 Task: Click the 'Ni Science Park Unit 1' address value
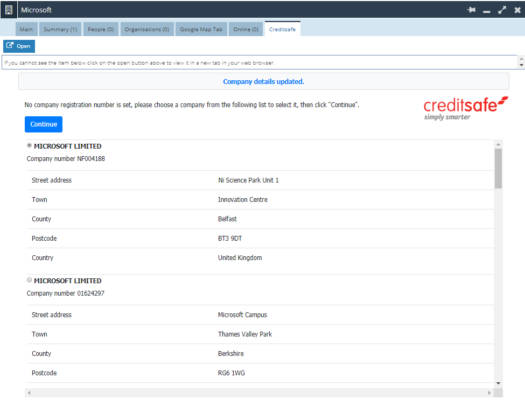[248, 180]
